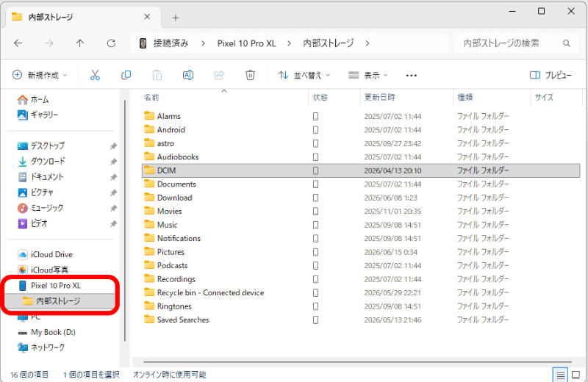Click the horizontal scrollbar of file list
Screen dimensions: 588x382
tap(357, 362)
